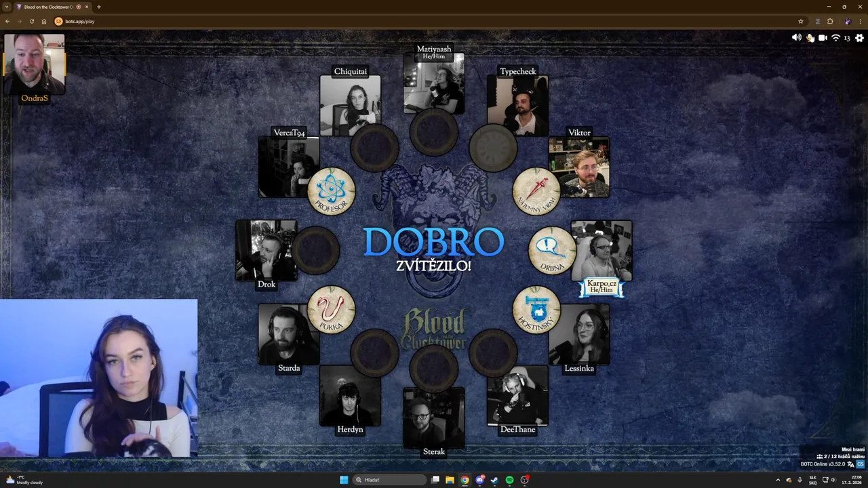Open Discord from the taskbar
Viewport: 868px width, 488px height.
(x=479, y=480)
